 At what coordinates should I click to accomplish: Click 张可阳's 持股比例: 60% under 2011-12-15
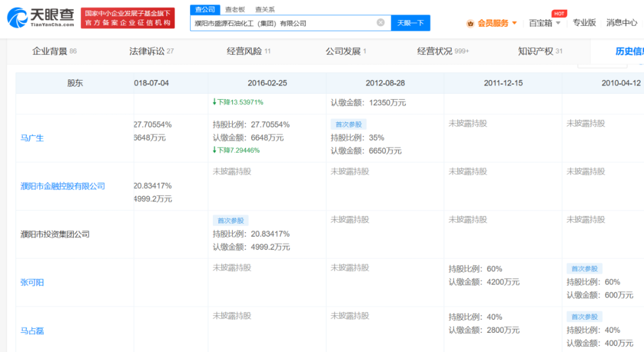coord(475,269)
